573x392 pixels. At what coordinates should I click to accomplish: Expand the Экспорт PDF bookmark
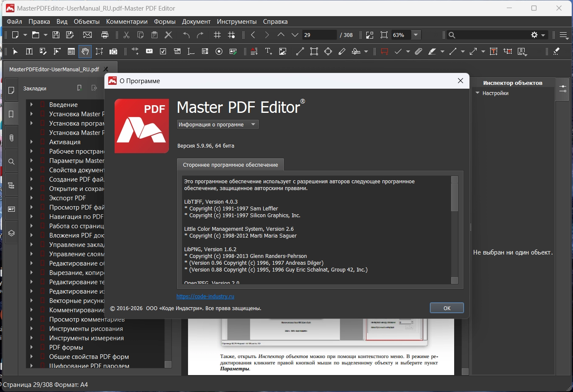coord(31,198)
